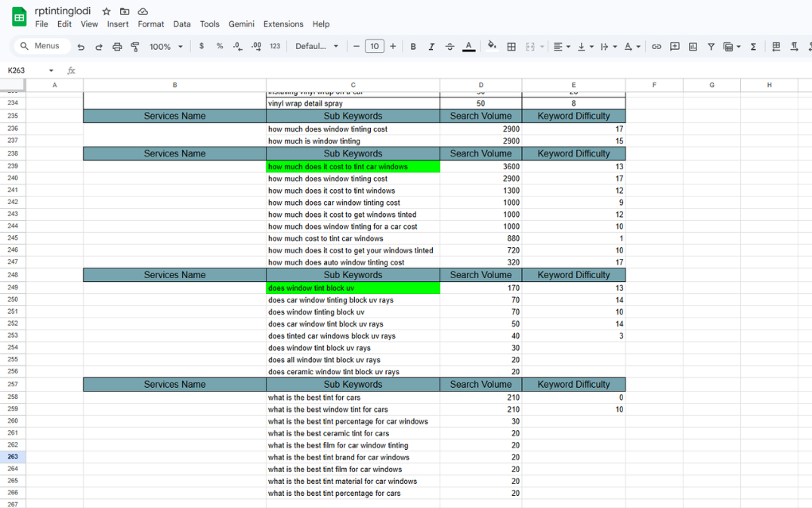Click the insert link icon
This screenshot has width=812, height=508.
(x=656, y=47)
